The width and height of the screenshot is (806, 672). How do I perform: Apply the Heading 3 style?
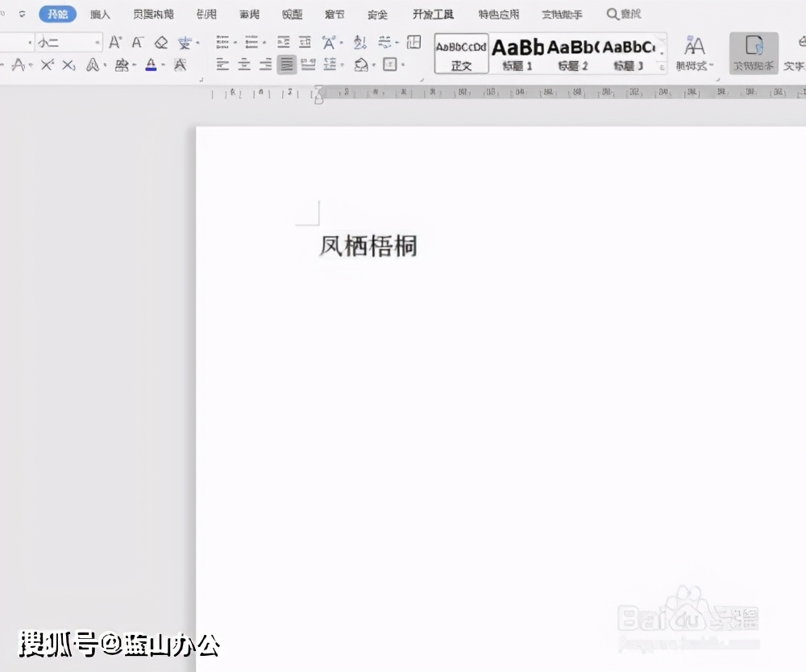pyautogui.click(x=629, y=55)
